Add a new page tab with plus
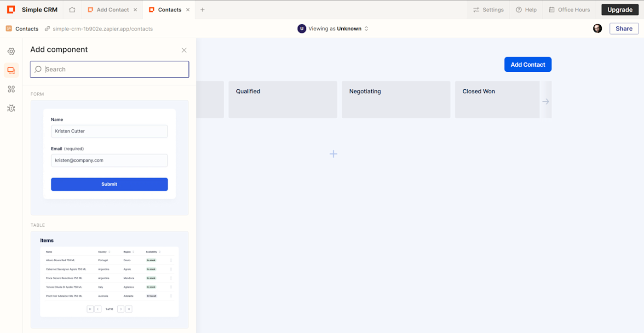 (x=202, y=10)
